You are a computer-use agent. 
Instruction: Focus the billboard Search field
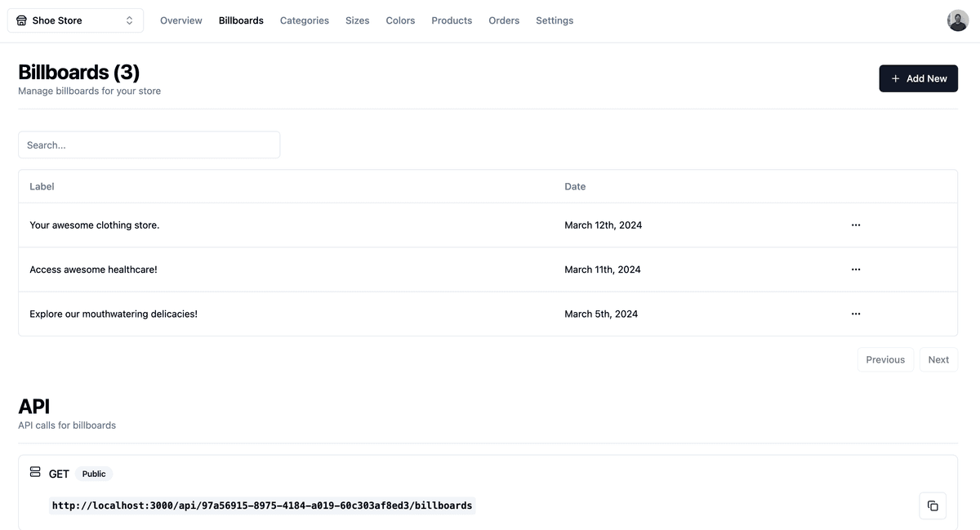pyautogui.click(x=149, y=145)
